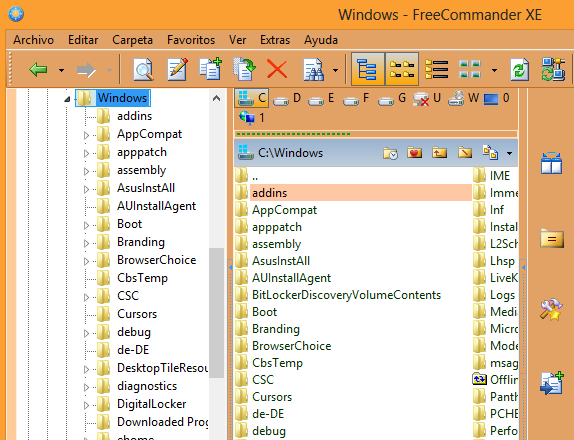Image resolution: width=574 pixels, height=440 pixels.
Task: Open network shortcut 1 in drive bar
Action: click(251, 118)
